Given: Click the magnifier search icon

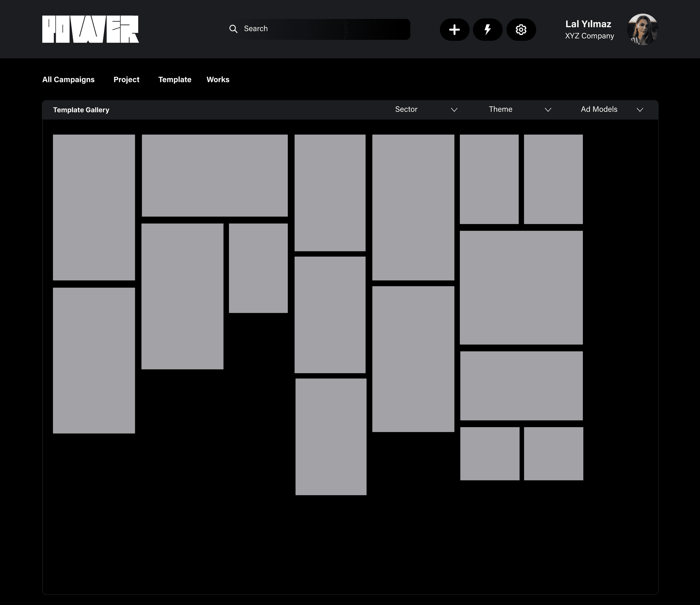Looking at the screenshot, I should [x=233, y=29].
